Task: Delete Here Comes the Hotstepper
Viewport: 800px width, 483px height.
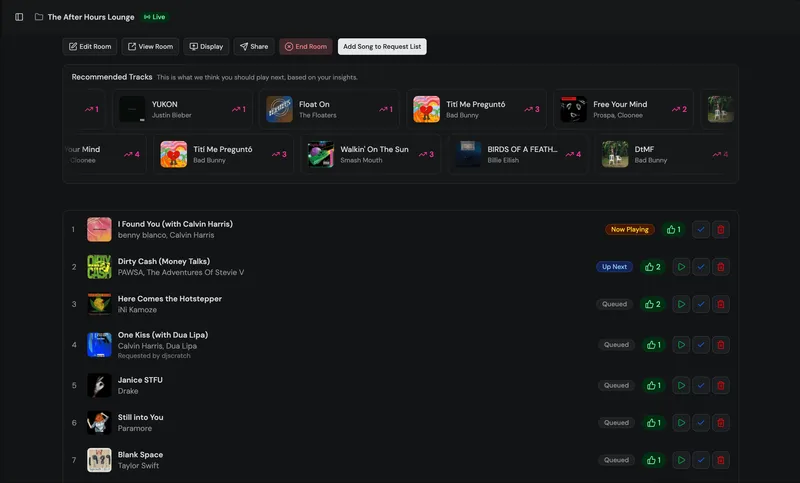Action: pyautogui.click(x=721, y=304)
